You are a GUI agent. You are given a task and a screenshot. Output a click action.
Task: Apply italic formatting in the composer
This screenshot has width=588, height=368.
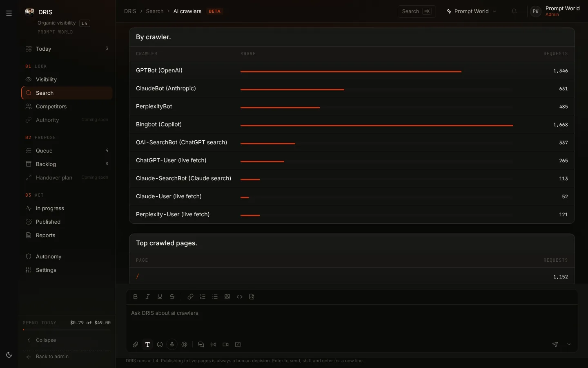[x=148, y=297]
